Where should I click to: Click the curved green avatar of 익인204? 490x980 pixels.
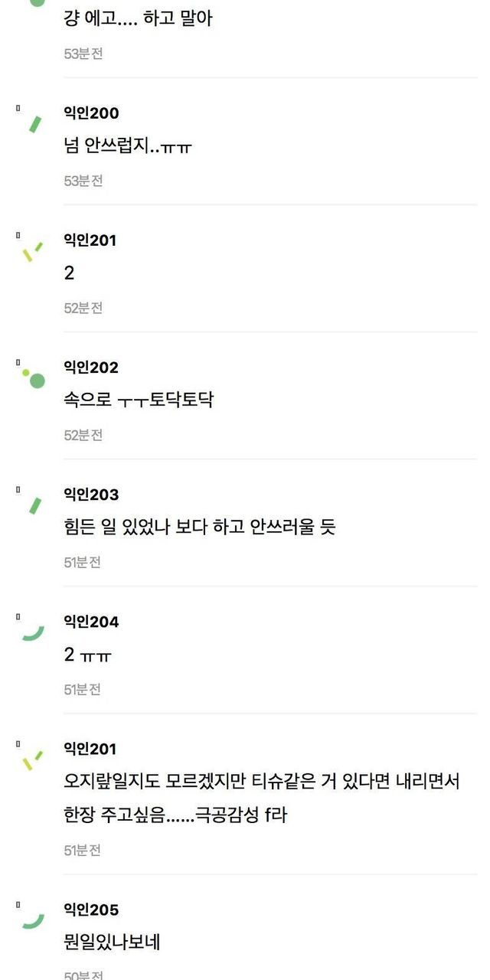33,631
